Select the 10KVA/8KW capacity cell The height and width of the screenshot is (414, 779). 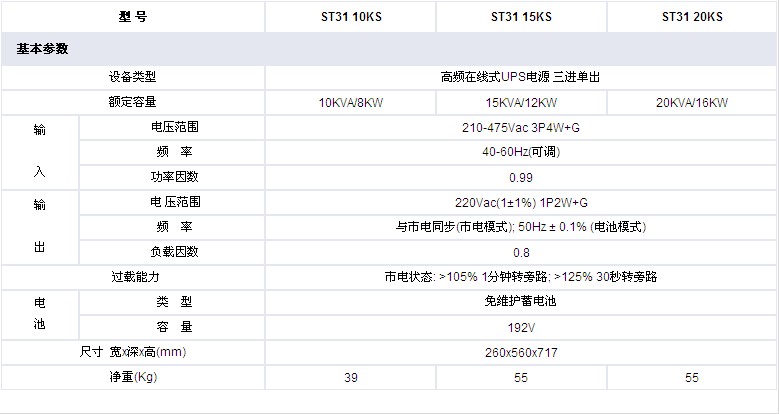349,103
